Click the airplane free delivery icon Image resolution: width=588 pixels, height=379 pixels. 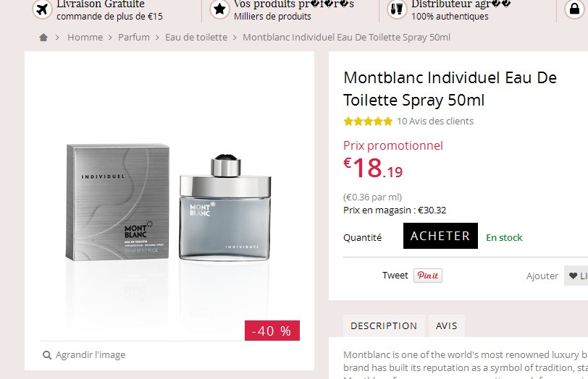tap(42, 9)
